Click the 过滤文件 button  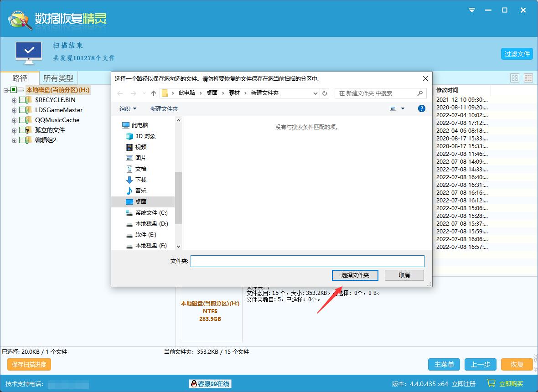517,54
